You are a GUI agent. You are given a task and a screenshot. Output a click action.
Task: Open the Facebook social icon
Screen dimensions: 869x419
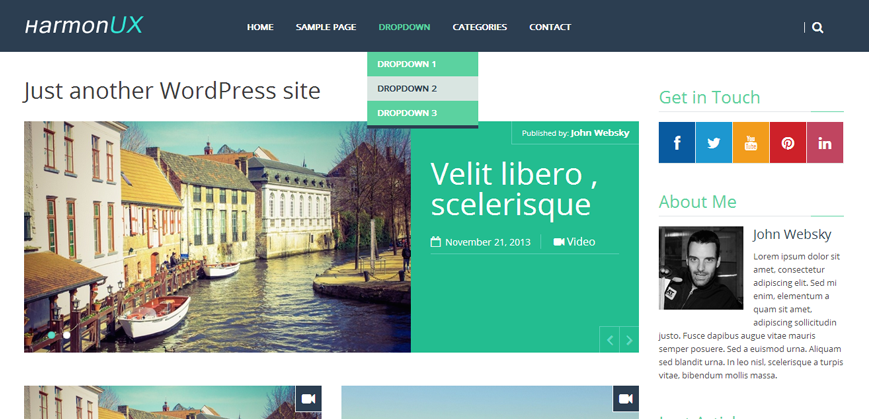click(x=677, y=143)
